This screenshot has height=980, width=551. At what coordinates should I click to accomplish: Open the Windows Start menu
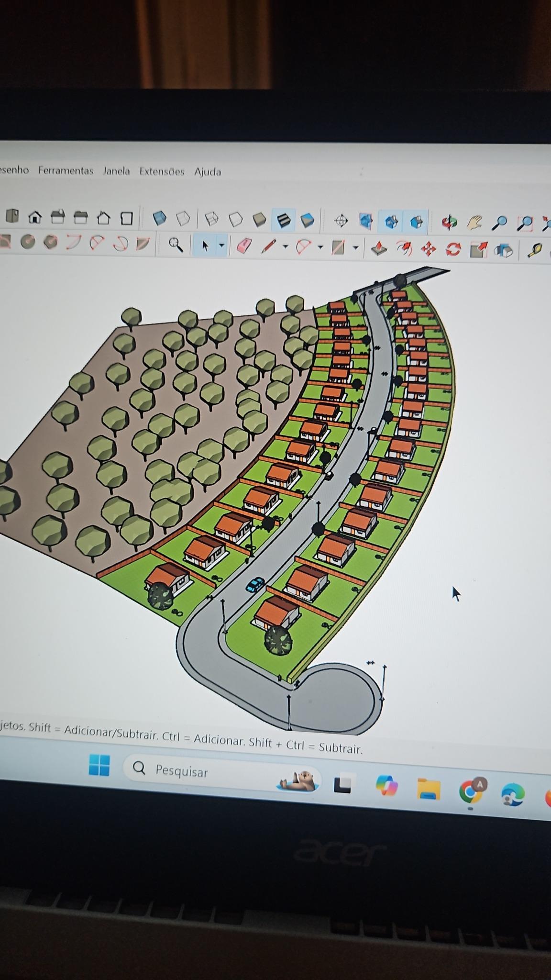click(x=99, y=765)
